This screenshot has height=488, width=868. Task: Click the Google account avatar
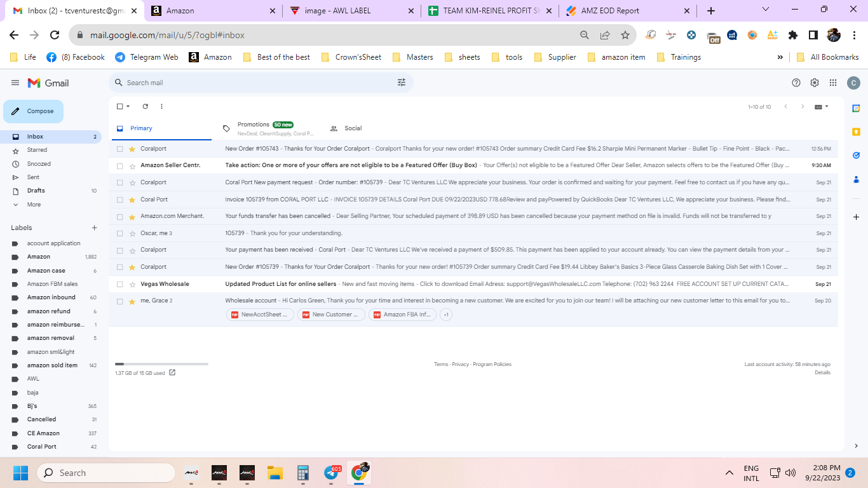pyautogui.click(x=853, y=83)
